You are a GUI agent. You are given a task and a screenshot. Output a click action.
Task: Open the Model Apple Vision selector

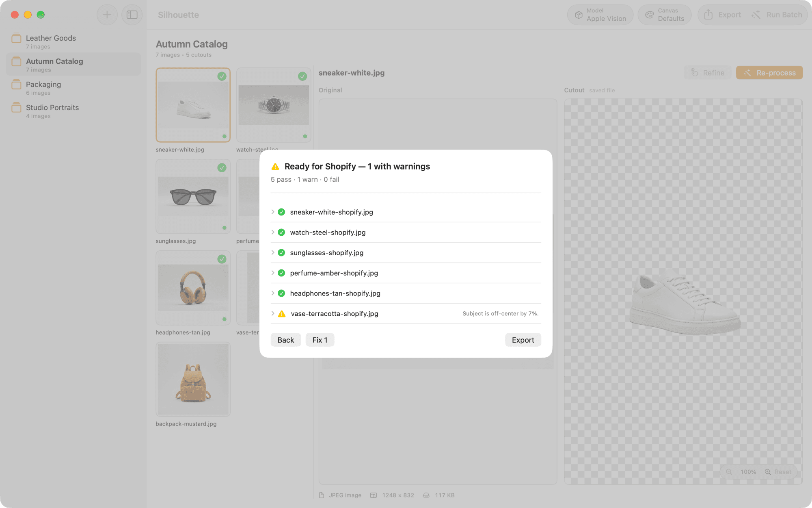[600, 15]
